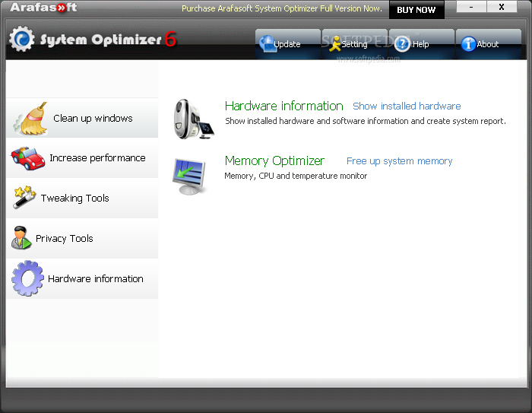Close the System Optimizer window
This screenshot has width=532, height=413.
point(502,7)
